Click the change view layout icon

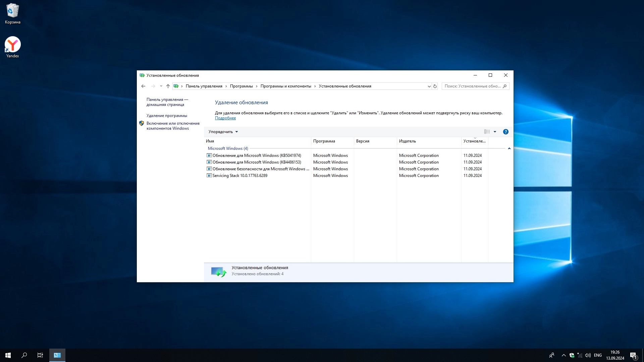pyautogui.click(x=487, y=132)
